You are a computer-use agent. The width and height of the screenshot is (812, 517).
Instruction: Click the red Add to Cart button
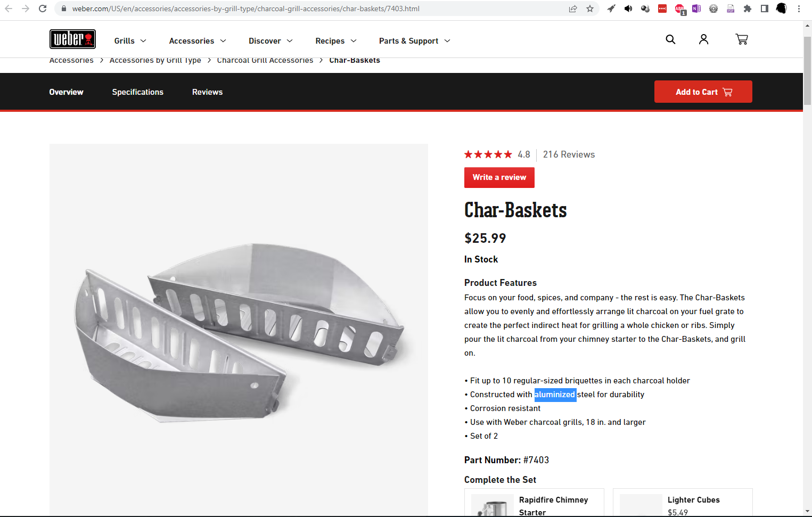tap(703, 92)
